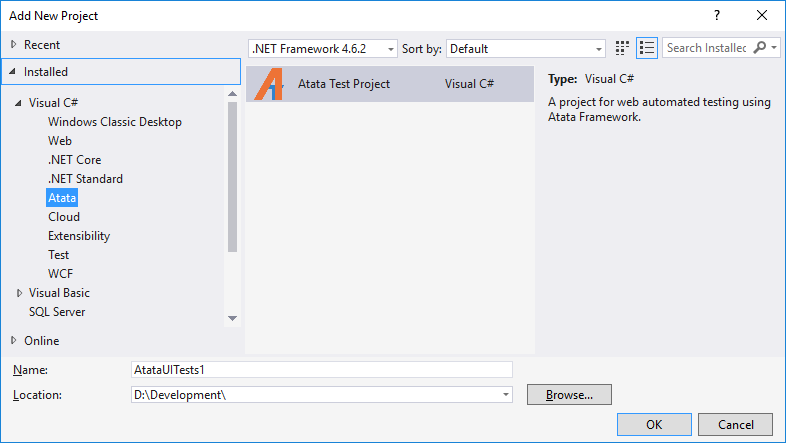
Task: Open the help question mark button
Action: click(x=717, y=16)
